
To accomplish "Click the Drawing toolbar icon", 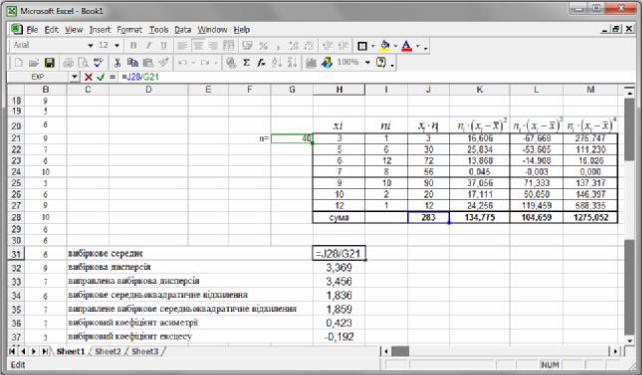I will tap(327, 63).
